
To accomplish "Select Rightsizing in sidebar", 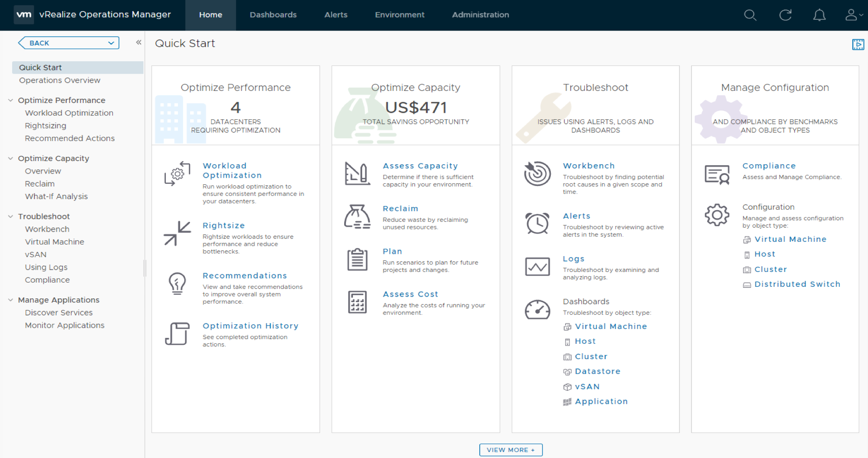I will click(46, 126).
